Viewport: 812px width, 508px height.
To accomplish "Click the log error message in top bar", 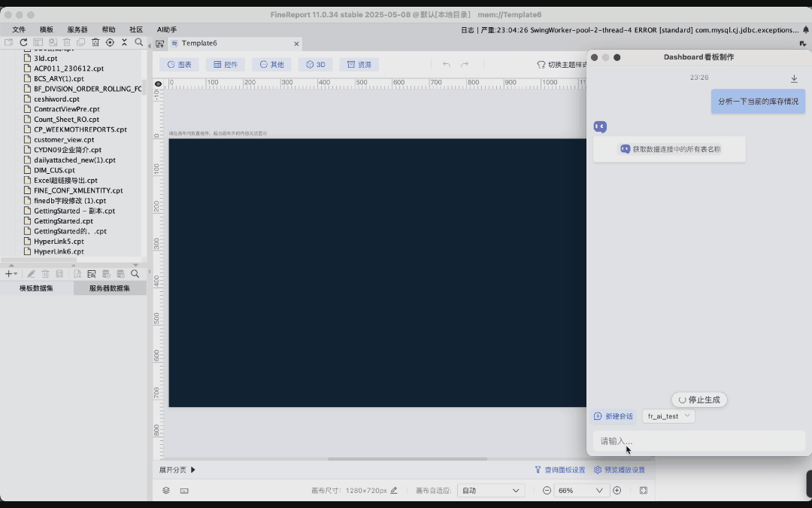I will pyautogui.click(x=629, y=30).
